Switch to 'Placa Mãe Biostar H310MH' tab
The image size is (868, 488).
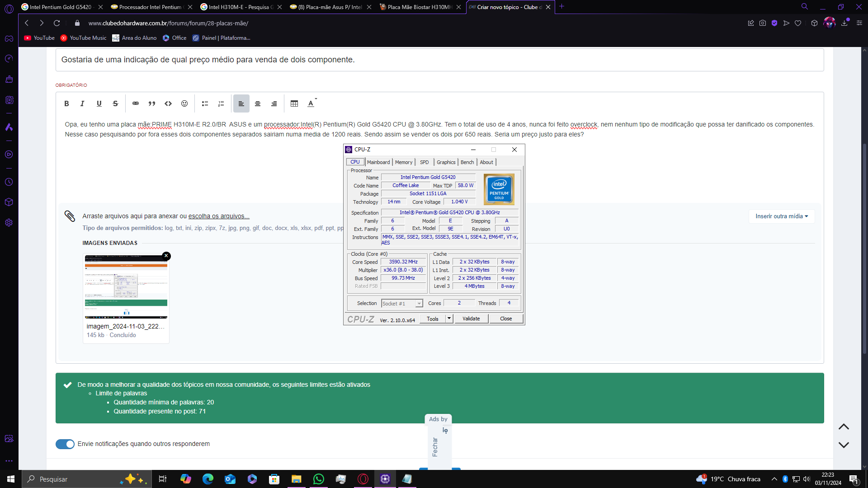click(x=420, y=7)
